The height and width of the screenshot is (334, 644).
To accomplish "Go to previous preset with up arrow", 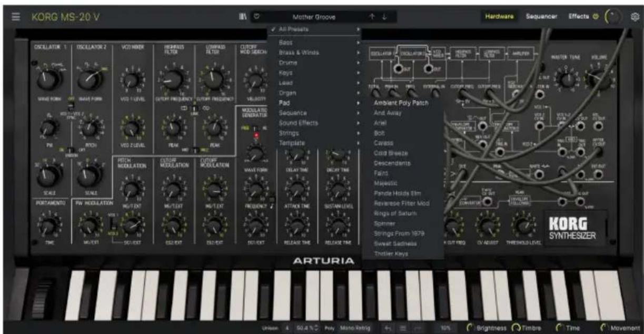I will (x=372, y=17).
